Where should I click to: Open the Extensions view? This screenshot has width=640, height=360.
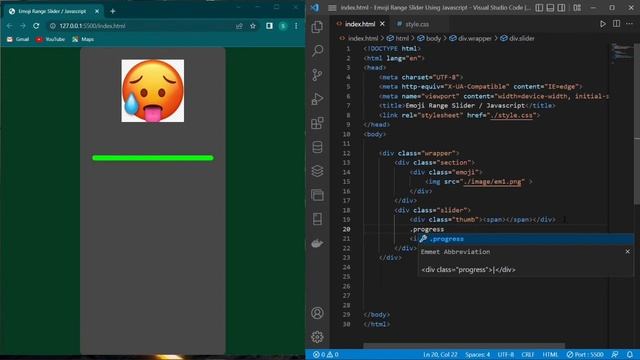click(x=318, y=123)
